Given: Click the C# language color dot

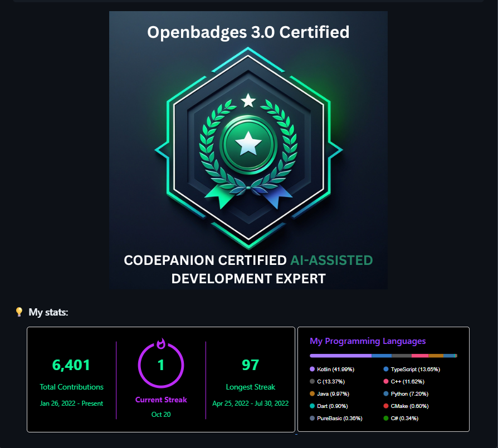Looking at the screenshot, I should 386,419.
